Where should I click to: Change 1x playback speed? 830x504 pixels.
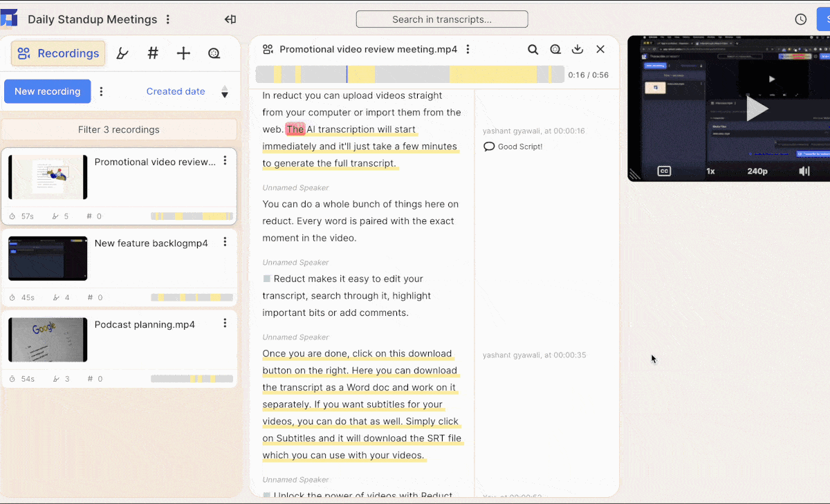point(710,171)
